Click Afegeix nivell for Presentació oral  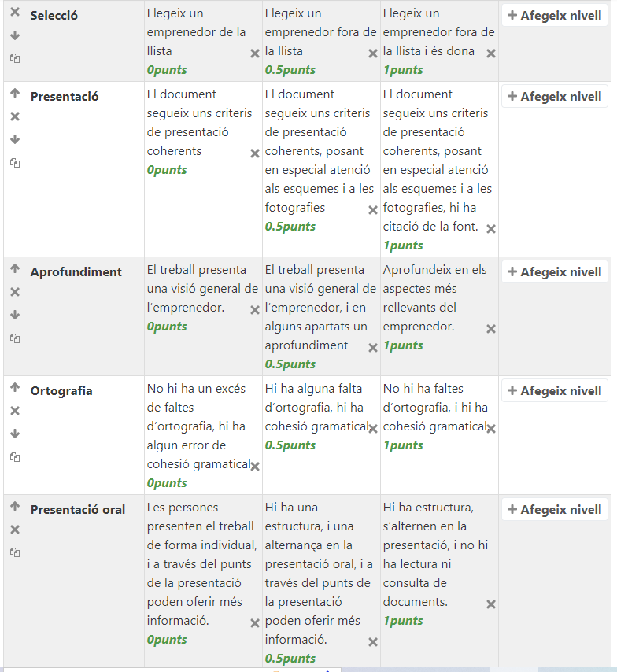tap(555, 510)
